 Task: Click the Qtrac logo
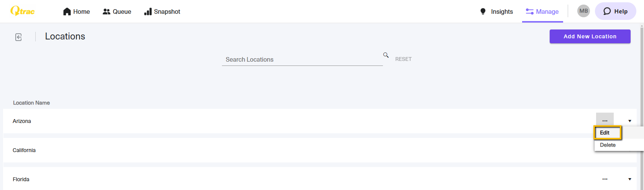[22, 11]
